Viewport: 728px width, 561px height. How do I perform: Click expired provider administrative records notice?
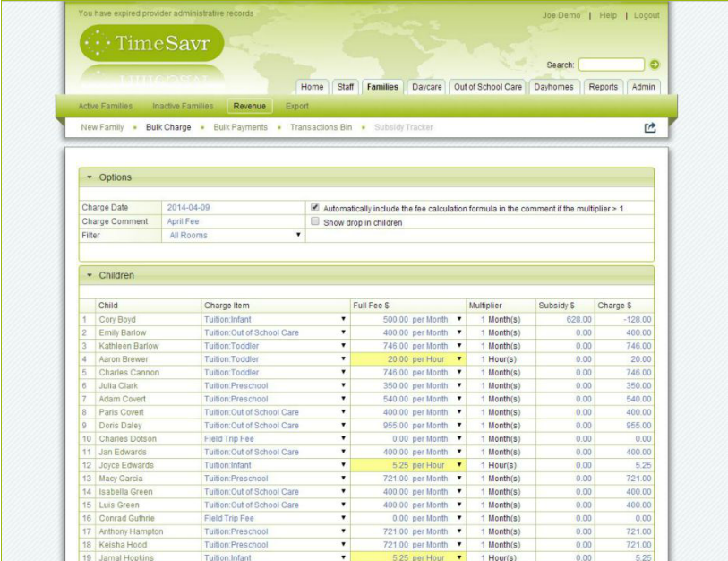click(x=166, y=13)
